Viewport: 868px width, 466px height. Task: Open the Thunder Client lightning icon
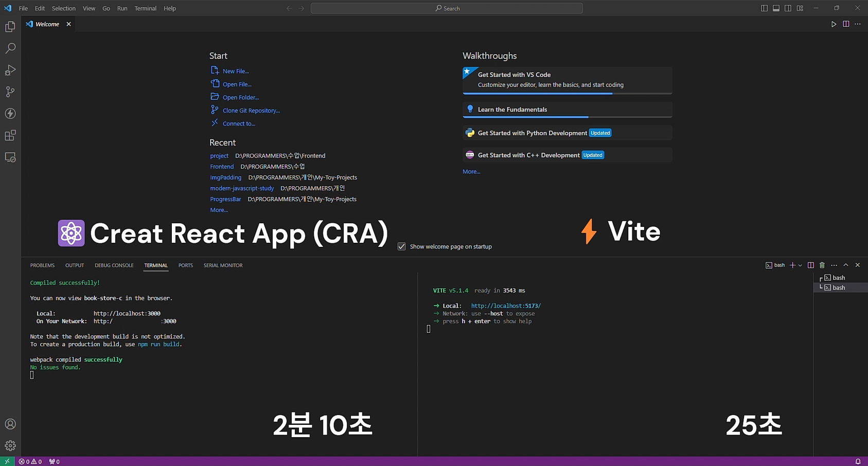10,114
